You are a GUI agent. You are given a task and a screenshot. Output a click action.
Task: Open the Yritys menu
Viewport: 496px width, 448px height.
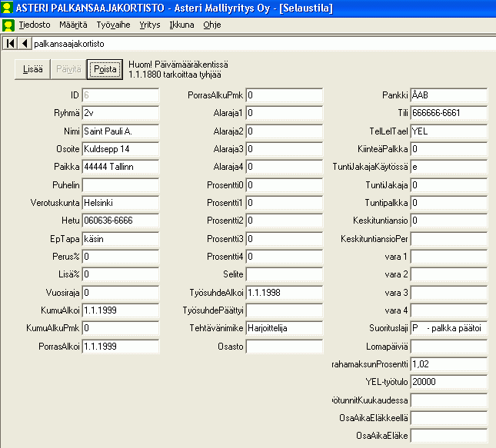point(150,25)
